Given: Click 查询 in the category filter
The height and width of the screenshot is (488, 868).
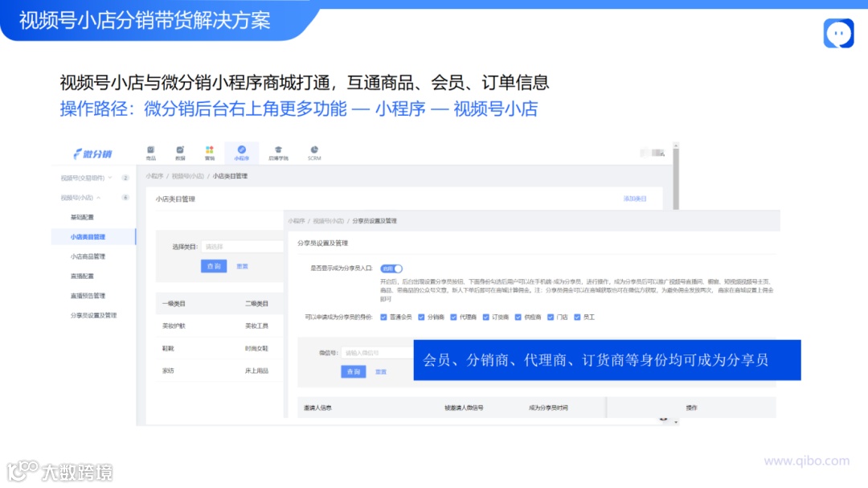Looking at the screenshot, I should (214, 266).
